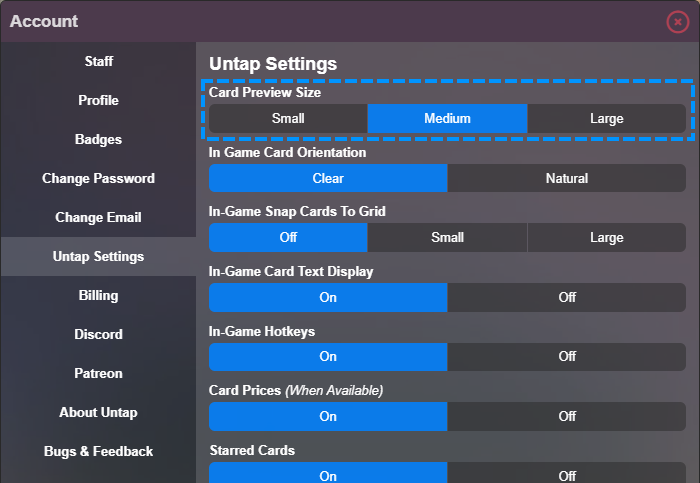Open the Billing section
The height and width of the screenshot is (483, 700).
click(98, 295)
